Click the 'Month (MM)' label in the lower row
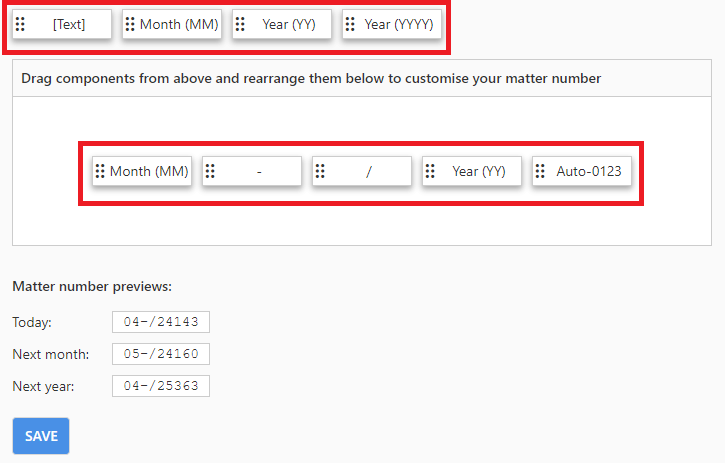The width and height of the screenshot is (725, 463). pos(149,171)
